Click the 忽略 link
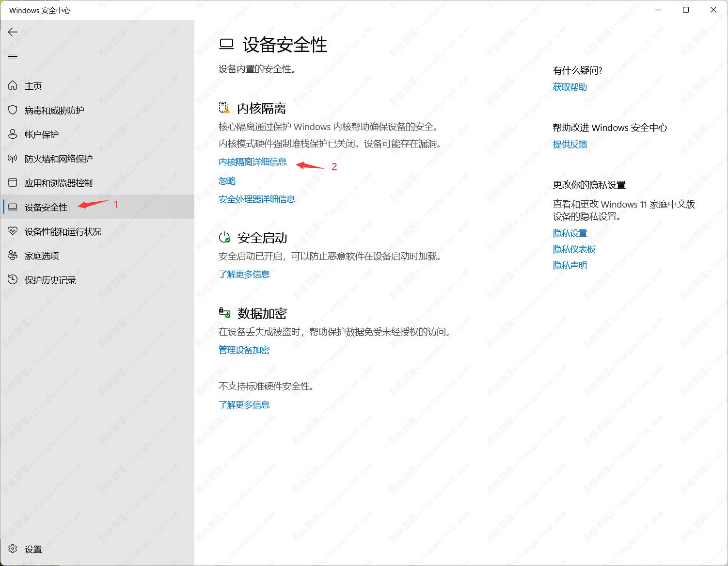 pyautogui.click(x=227, y=181)
